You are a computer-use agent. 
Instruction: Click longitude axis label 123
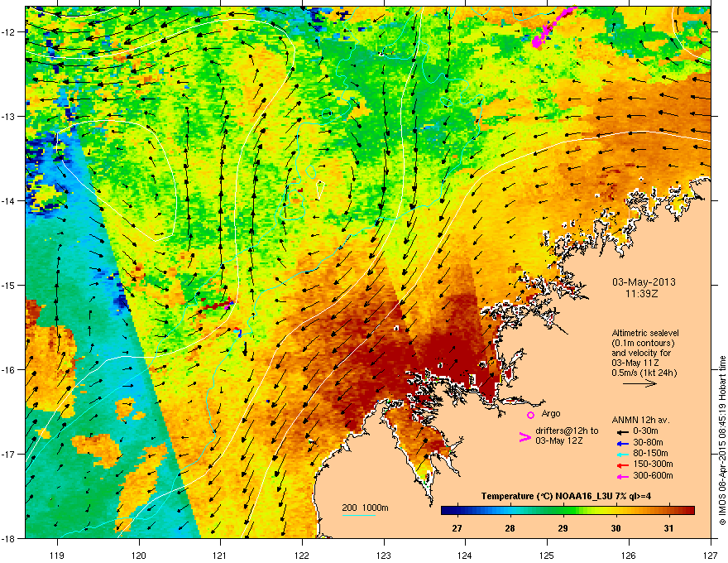(384, 556)
